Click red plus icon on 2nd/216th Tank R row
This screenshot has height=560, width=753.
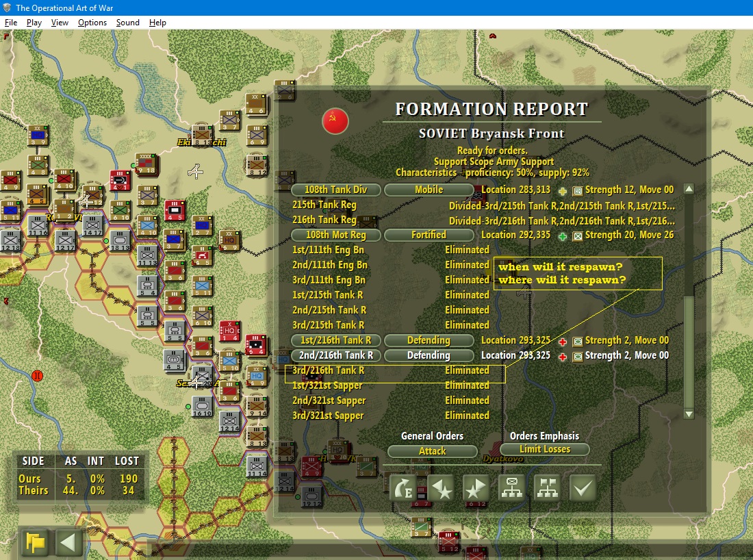(x=562, y=357)
